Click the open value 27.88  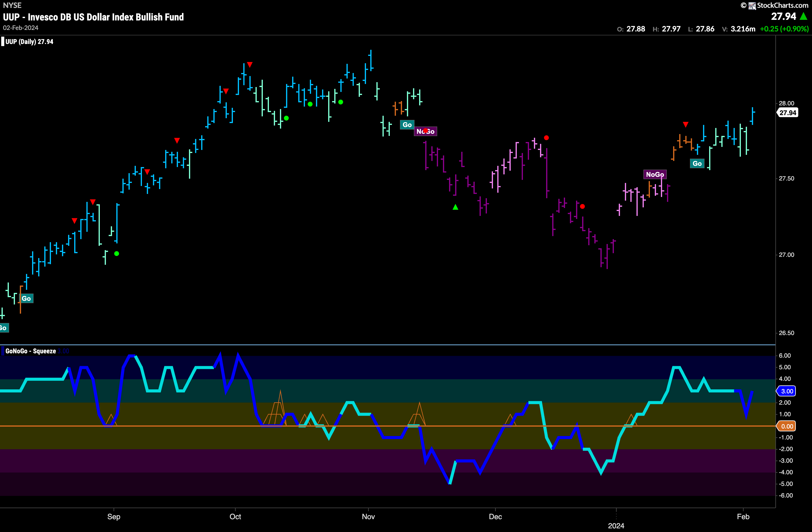click(x=636, y=29)
